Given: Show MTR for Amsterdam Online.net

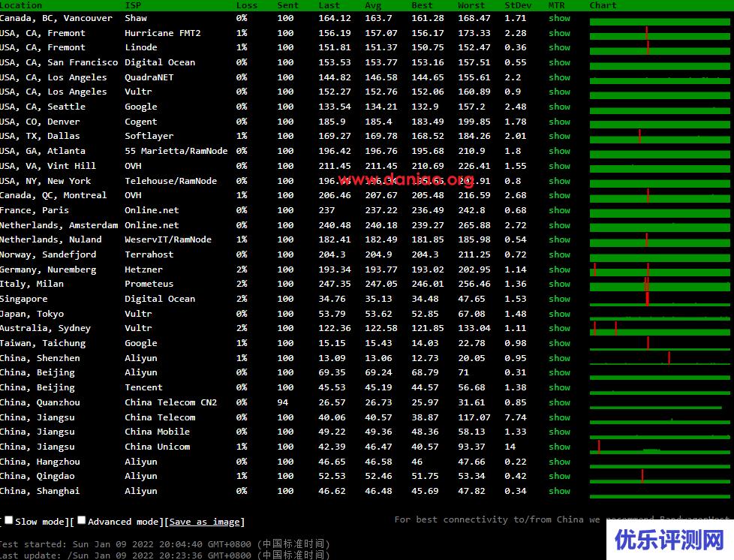Looking at the screenshot, I should pos(559,225).
